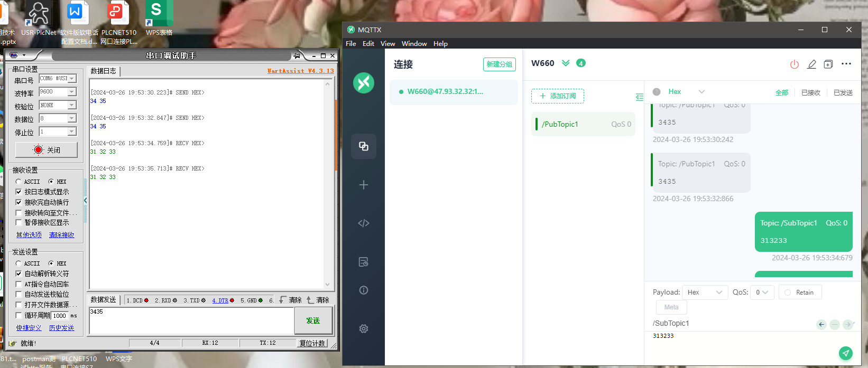The image size is (868, 368).
Task: Click the 新建分组 button
Action: pyautogui.click(x=500, y=64)
